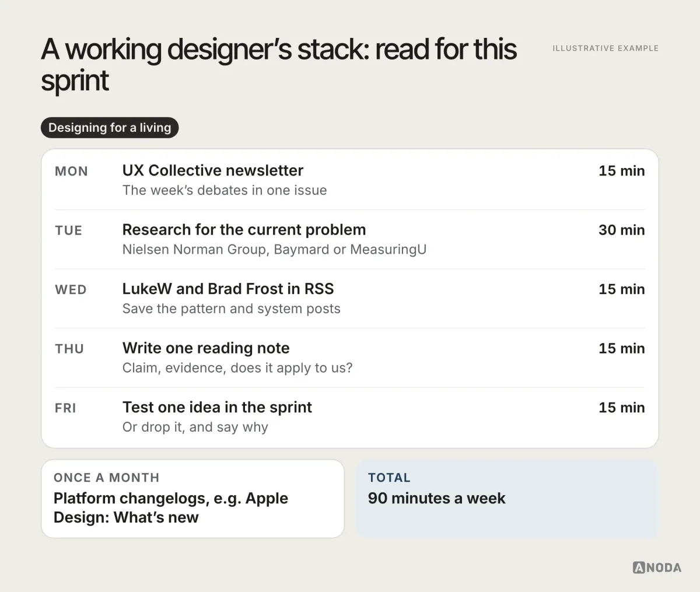Screen dimensions: 700x592
Task: Select the TUE day label
Action: tap(69, 230)
